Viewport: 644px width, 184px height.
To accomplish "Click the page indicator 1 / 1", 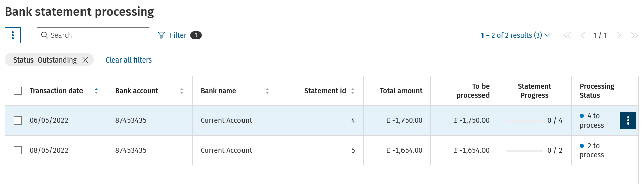I will (x=600, y=35).
